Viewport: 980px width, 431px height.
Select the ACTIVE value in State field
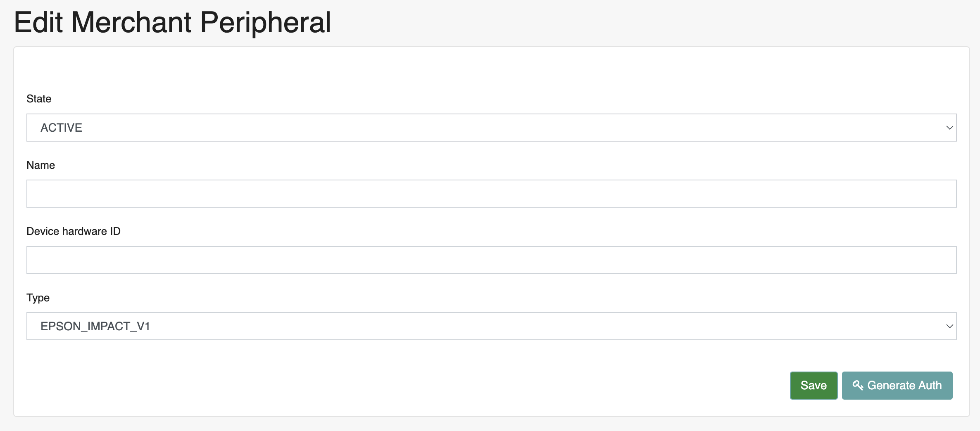(x=61, y=128)
